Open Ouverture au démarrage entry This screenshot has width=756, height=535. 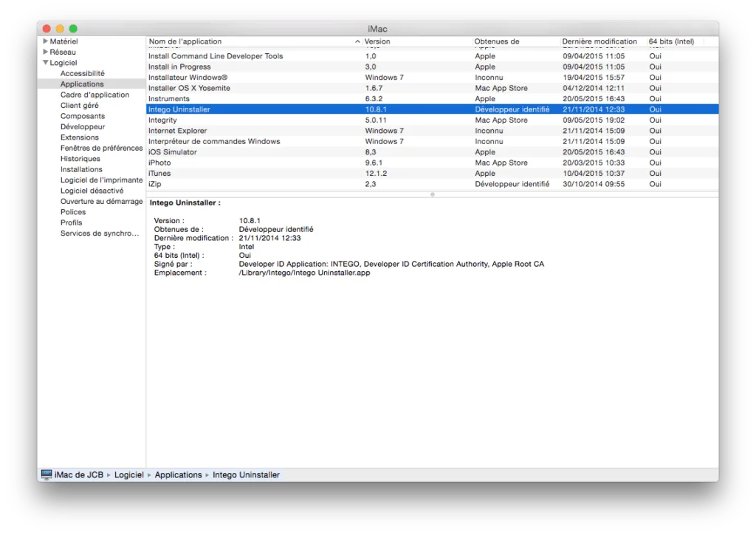click(x=101, y=201)
